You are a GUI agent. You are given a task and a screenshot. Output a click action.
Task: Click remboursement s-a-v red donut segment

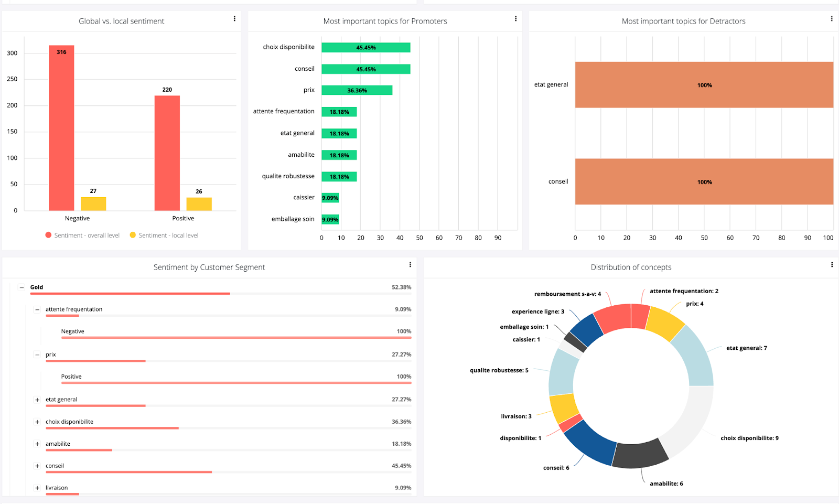(614, 318)
